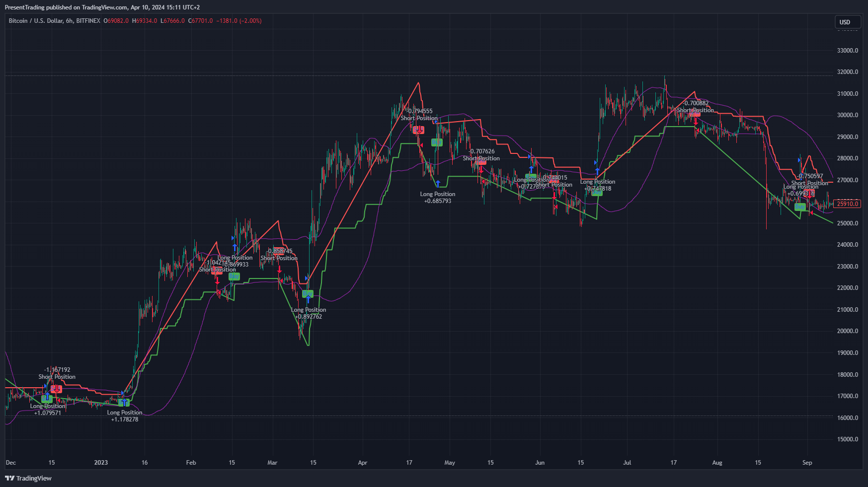Click the Sell marker below -0.700882 Short Position
This screenshot has height=487, width=868.
tap(695, 114)
